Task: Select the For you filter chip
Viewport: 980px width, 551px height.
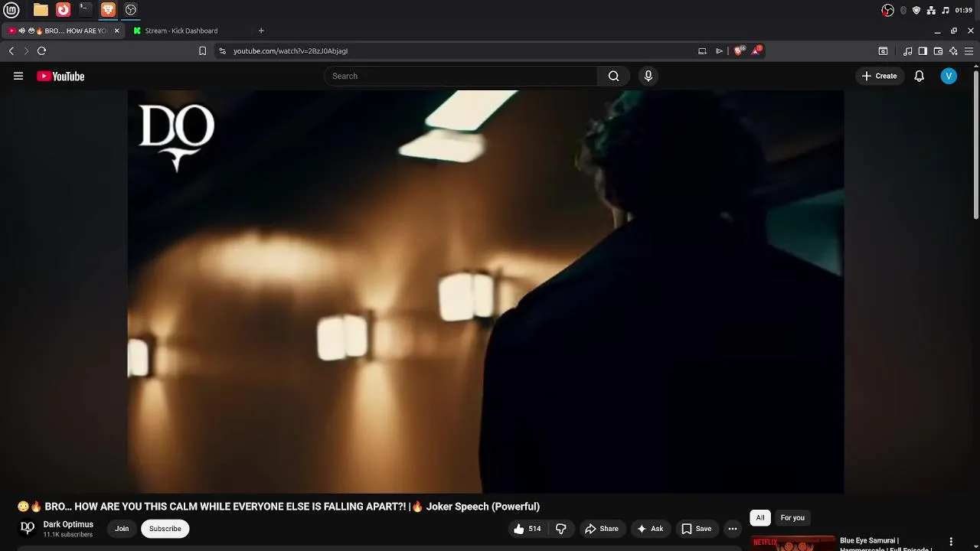Action: (792, 518)
